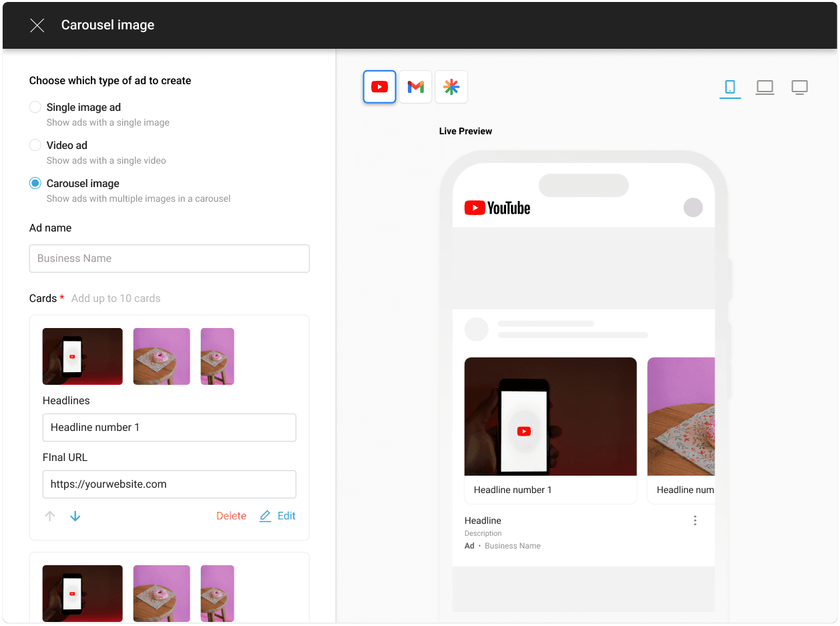Click the pencil Edit icon

point(265,516)
